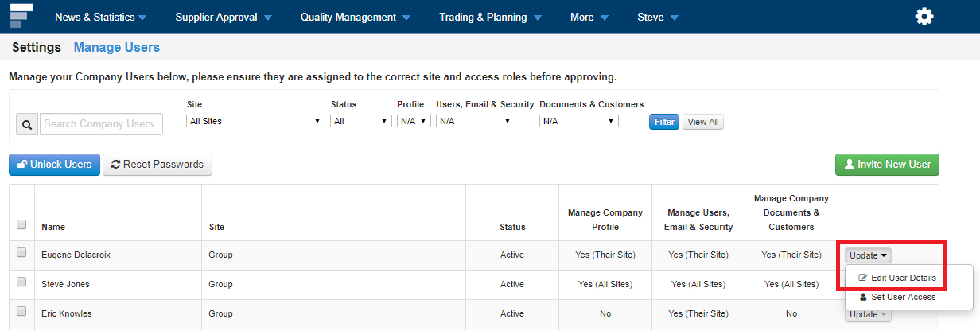Screen dimensions: 980x331
Task: Open the Quality Management menu
Action: pyautogui.click(x=355, y=18)
